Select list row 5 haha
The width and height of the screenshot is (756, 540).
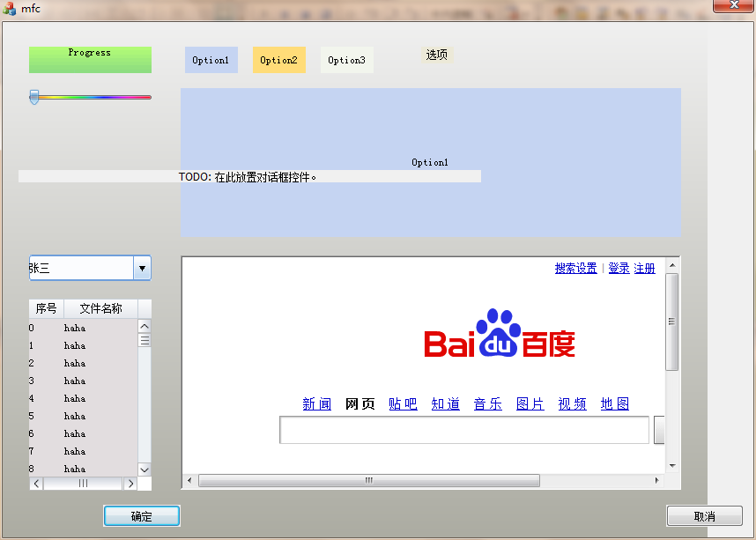(x=84, y=416)
